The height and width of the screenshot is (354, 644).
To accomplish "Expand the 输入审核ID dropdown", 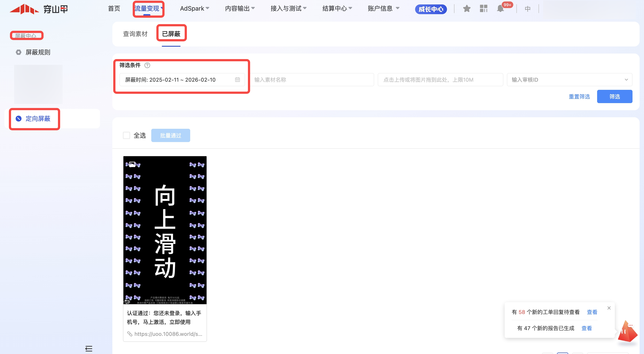I will 569,80.
